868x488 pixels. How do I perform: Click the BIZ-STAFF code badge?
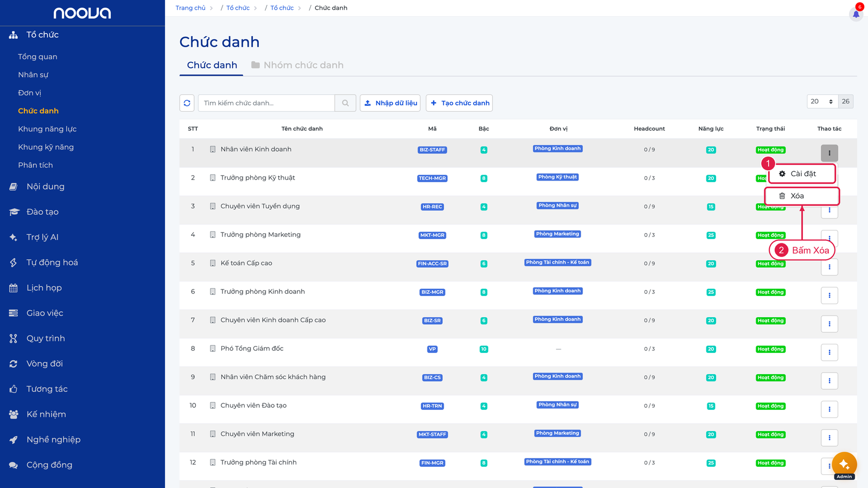(x=432, y=150)
